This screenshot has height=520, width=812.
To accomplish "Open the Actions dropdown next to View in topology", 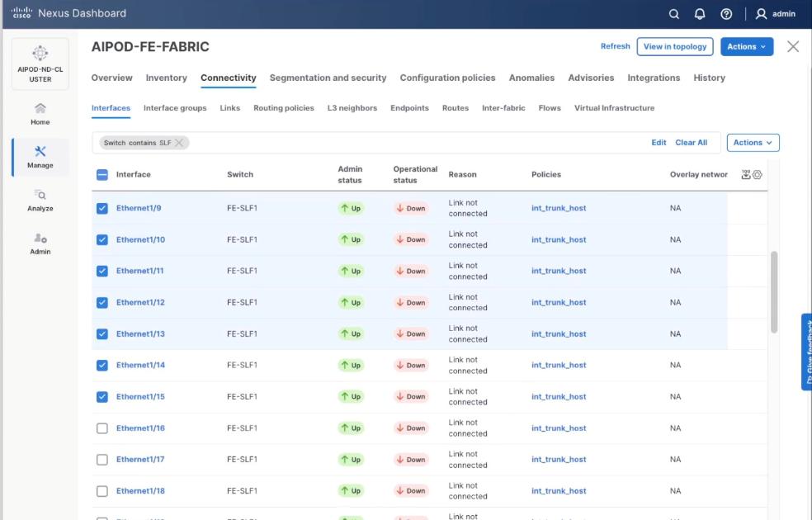I will point(745,46).
